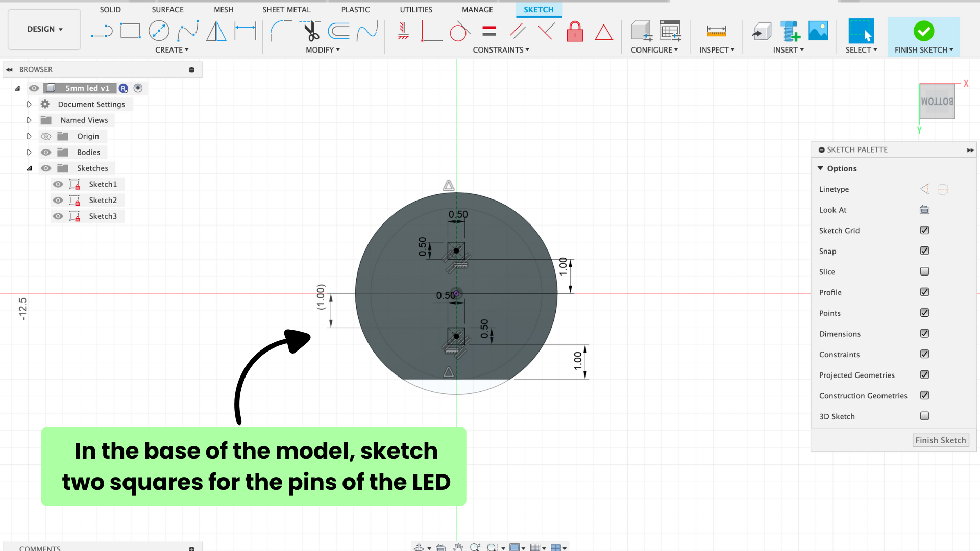Image resolution: width=980 pixels, height=551 pixels.
Task: Expand the Document Settings node
Action: tap(29, 104)
